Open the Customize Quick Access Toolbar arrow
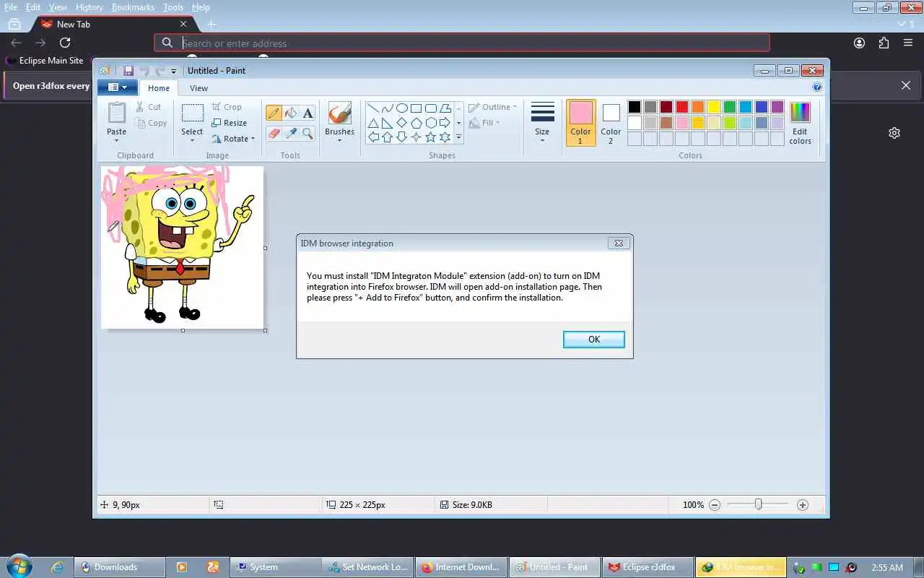 173,71
